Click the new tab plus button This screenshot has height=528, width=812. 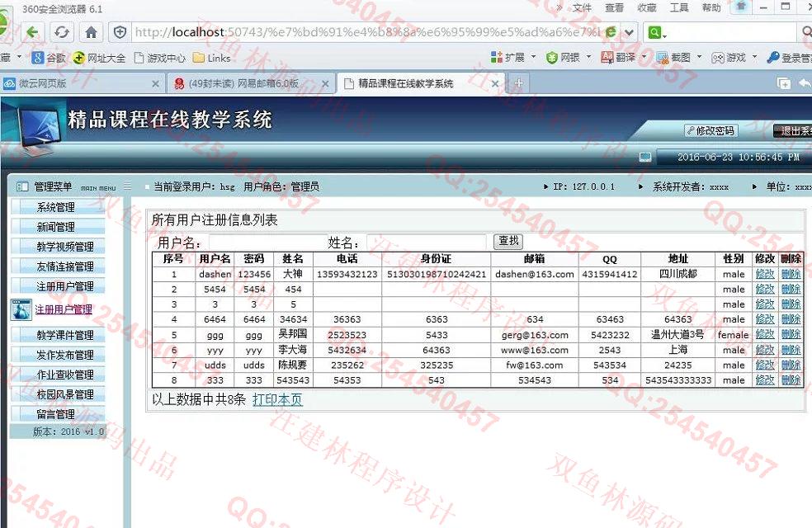tap(518, 83)
